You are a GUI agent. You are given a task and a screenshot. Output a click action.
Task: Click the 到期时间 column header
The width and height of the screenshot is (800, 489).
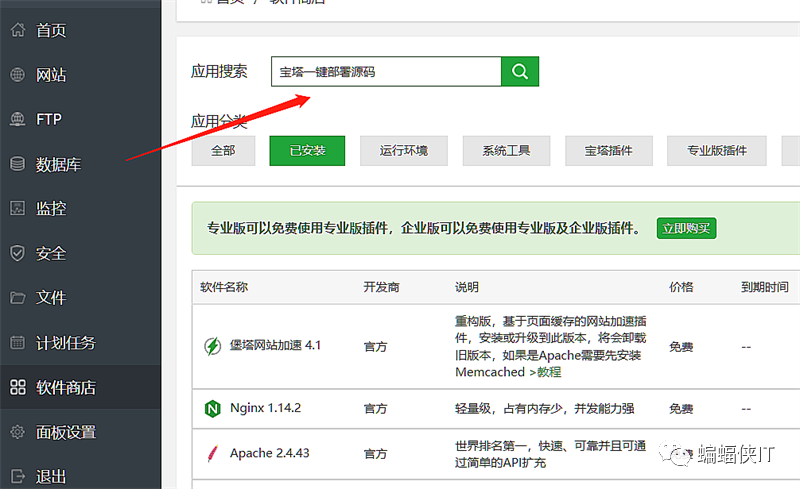tap(765, 287)
